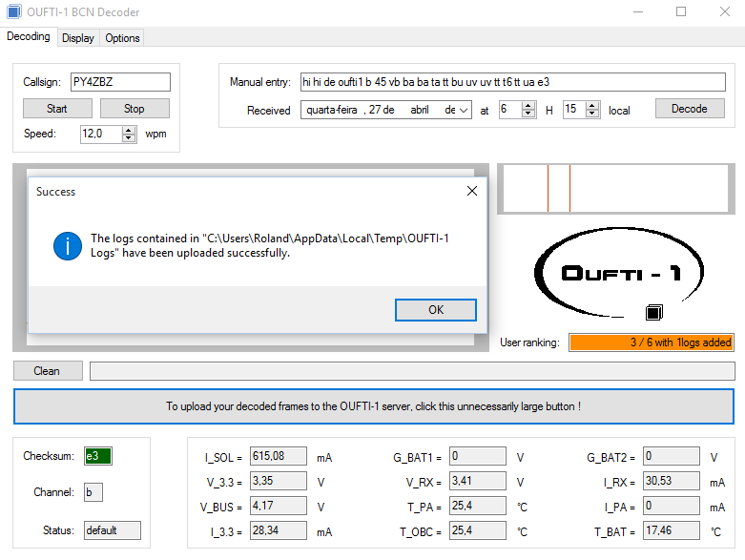This screenshot has height=560, width=745.
Task: Click the large upload decoded frames button
Action: tap(373, 406)
